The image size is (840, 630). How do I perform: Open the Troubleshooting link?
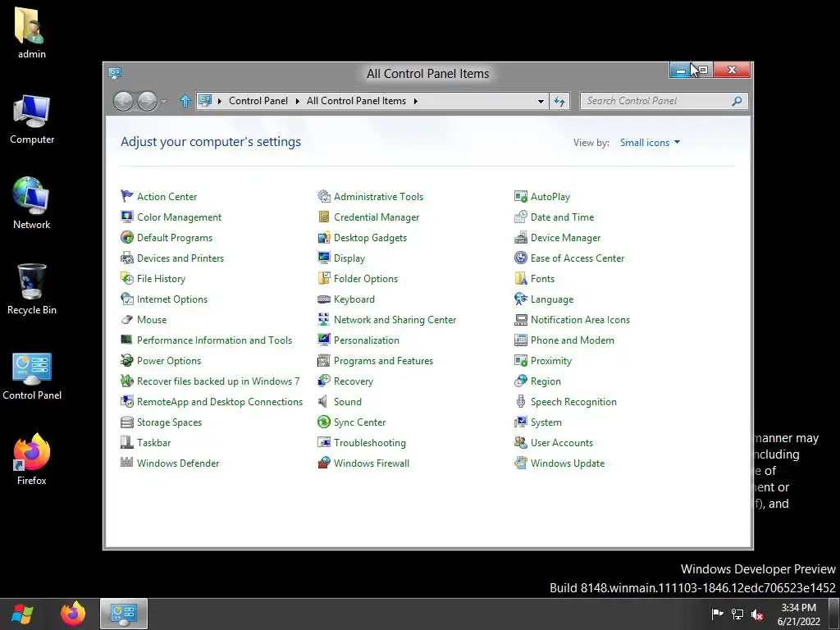370,442
